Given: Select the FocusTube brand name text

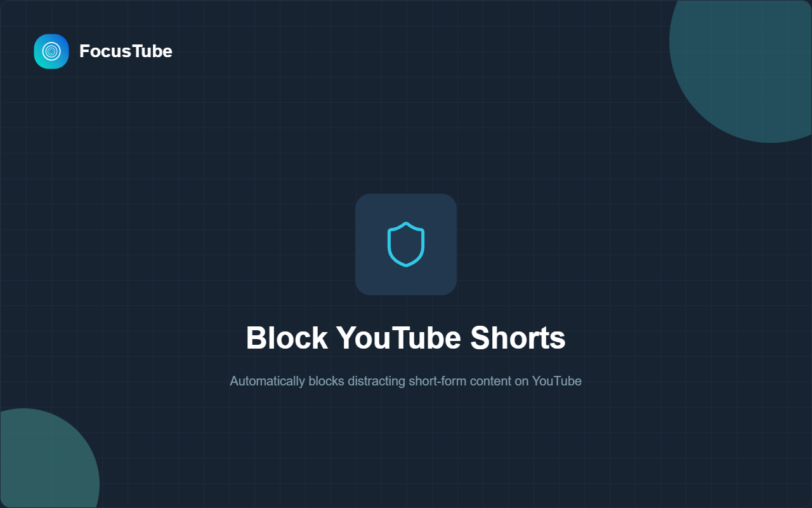Looking at the screenshot, I should pos(126,51).
